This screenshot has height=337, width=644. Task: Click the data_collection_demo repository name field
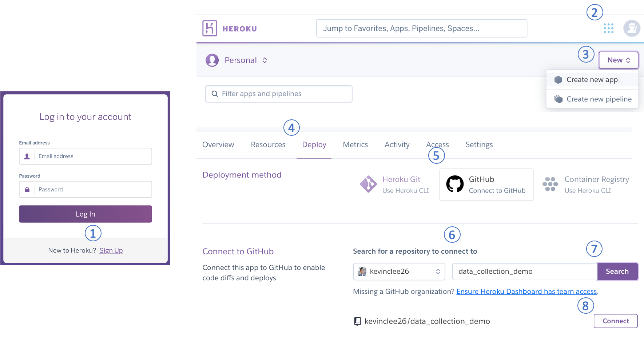click(525, 271)
